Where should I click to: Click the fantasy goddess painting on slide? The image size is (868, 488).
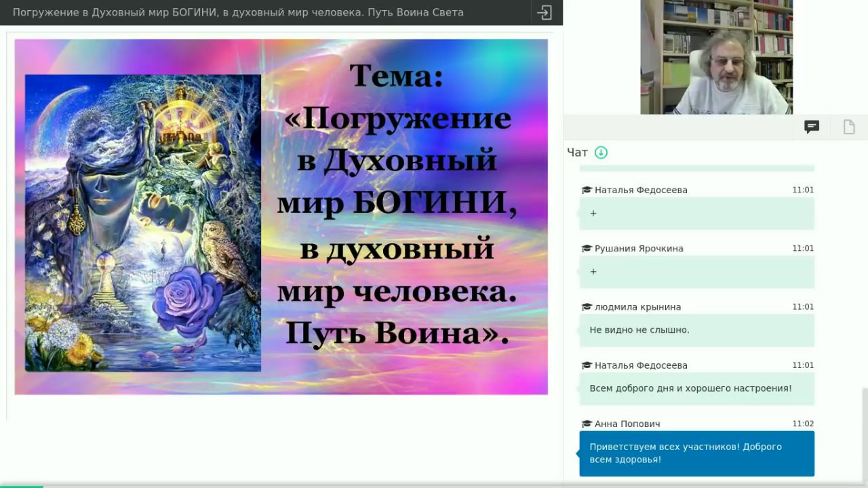143,223
